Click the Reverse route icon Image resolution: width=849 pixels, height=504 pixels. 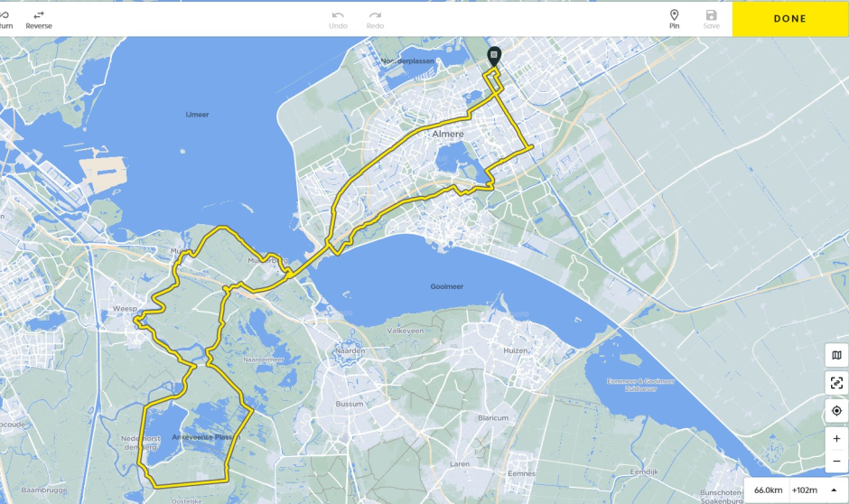pyautogui.click(x=39, y=15)
